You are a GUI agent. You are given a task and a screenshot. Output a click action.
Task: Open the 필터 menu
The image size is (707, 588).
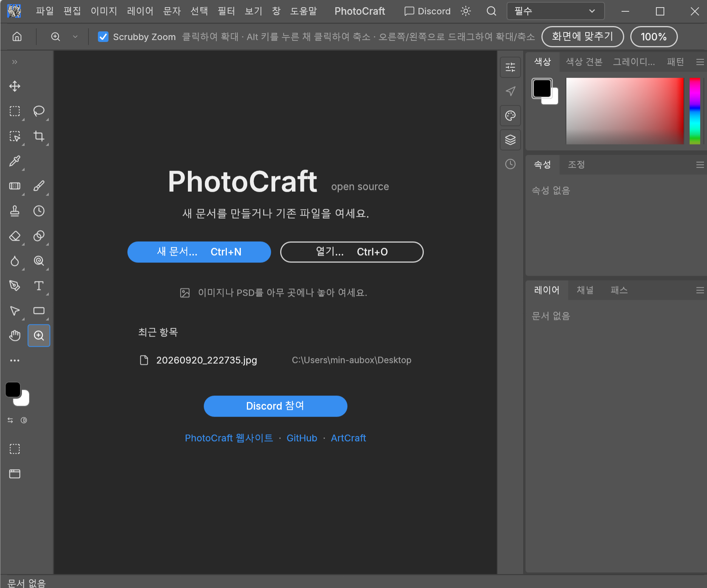226,11
